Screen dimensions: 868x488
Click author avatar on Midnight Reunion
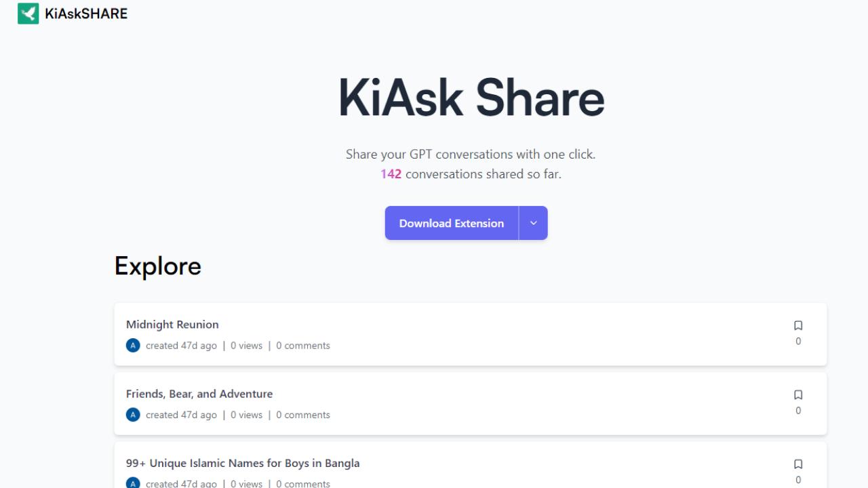[x=133, y=346]
